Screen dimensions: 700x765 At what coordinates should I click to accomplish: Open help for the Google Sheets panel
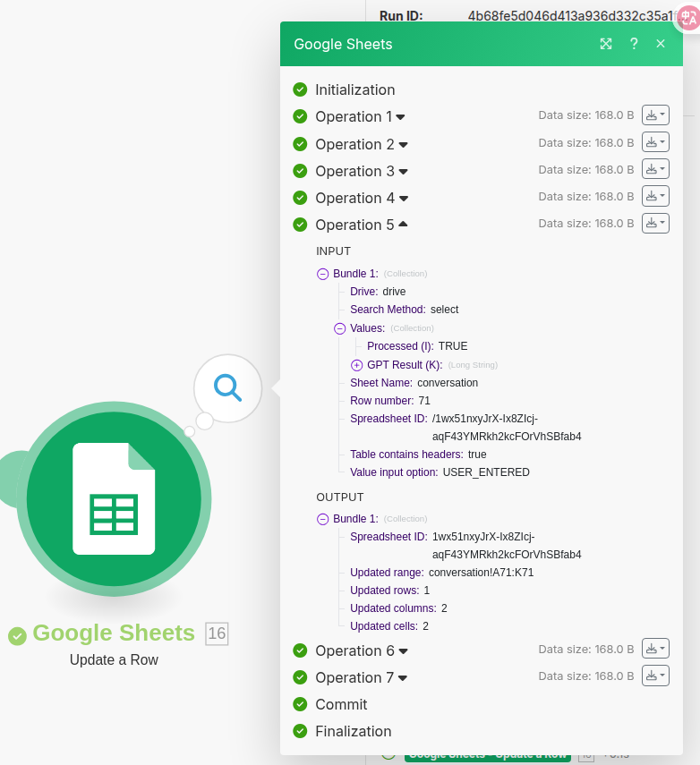(634, 44)
